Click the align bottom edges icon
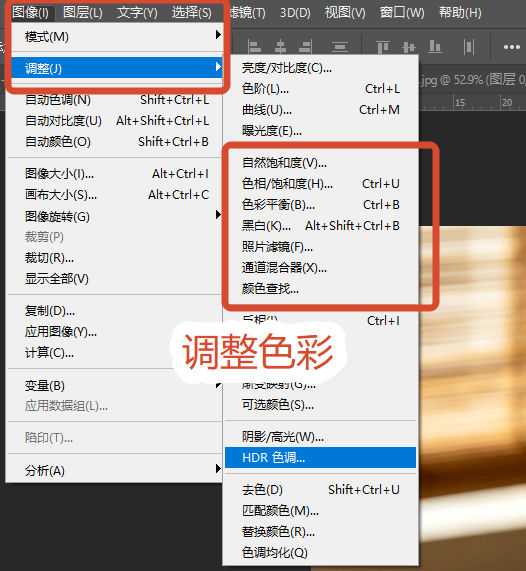The width and height of the screenshot is (526, 571). click(x=435, y=47)
